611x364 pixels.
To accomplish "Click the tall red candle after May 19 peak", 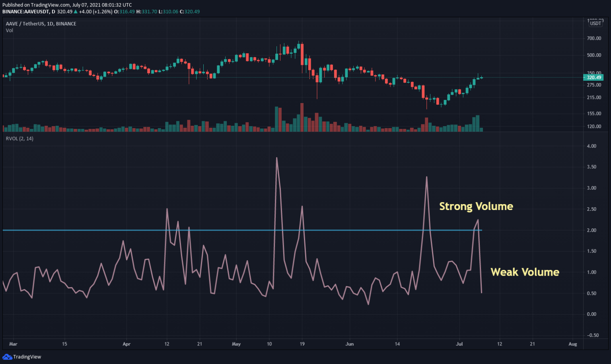I will [302, 54].
